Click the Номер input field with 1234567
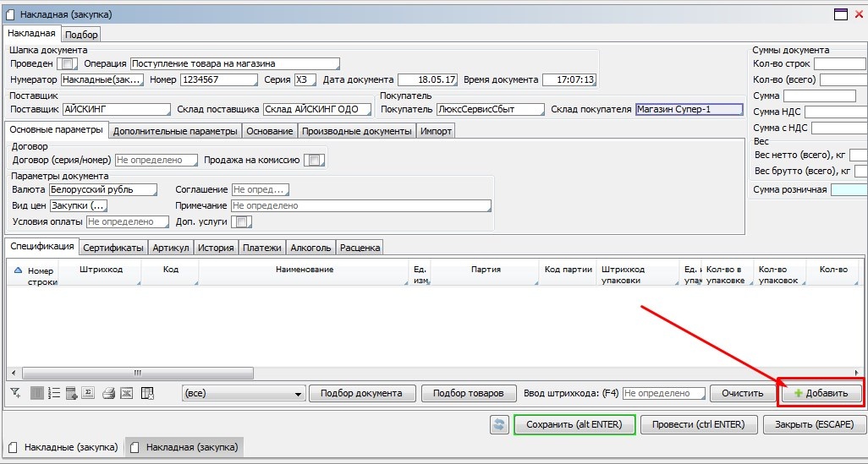Screen dimensions: 868x464 click(x=218, y=80)
